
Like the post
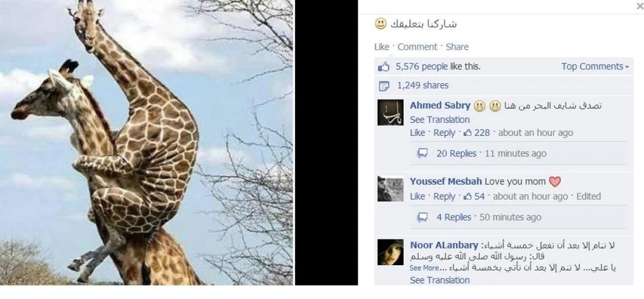[382, 47]
